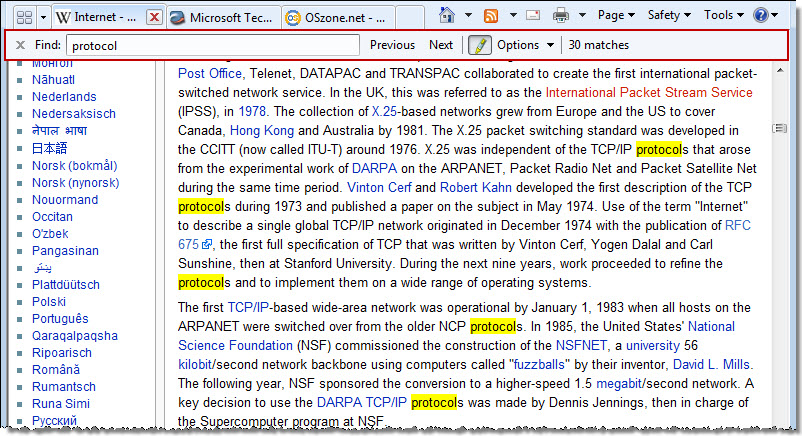This screenshot has height=436, width=802.
Task: Print the page with printer icon
Action: [561, 15]
